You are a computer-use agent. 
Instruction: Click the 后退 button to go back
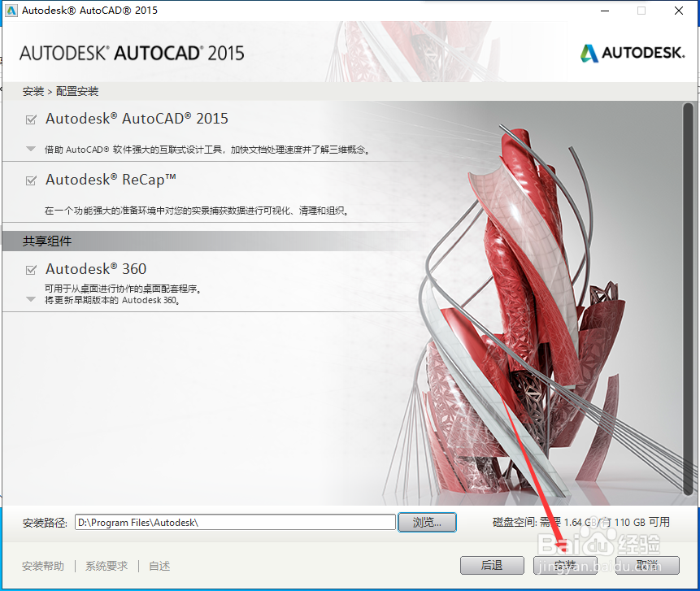[492, 564]
